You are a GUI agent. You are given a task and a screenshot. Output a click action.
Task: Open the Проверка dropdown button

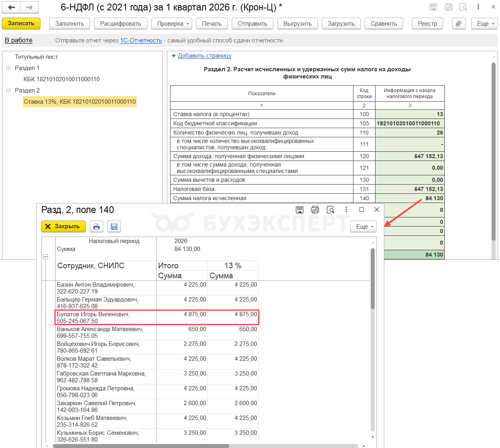click(172, 24)
